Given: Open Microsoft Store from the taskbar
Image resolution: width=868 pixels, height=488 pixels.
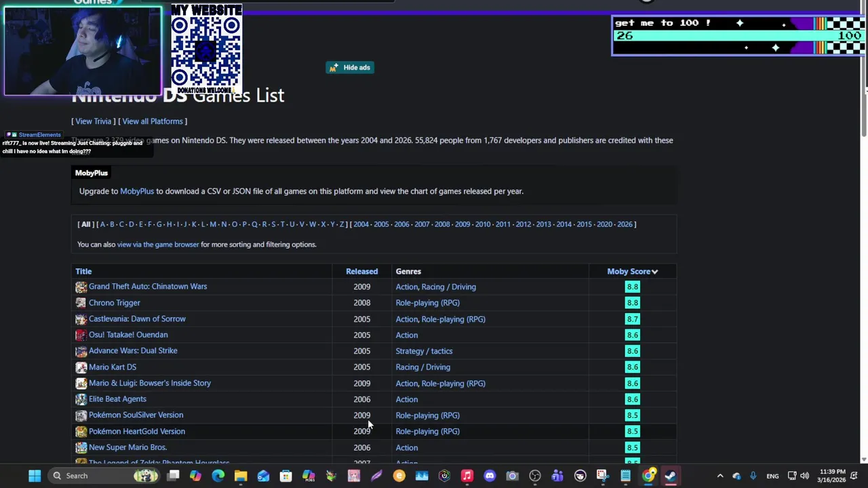Looking at the screenshot, I should point(285,476).
